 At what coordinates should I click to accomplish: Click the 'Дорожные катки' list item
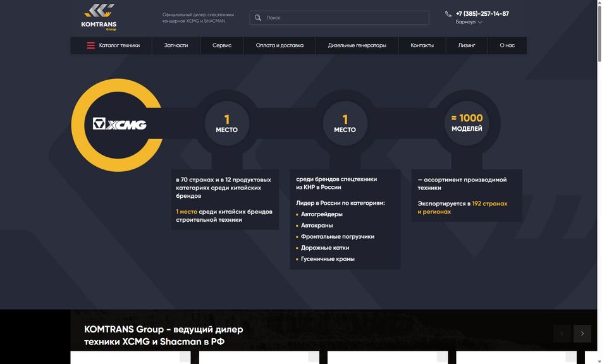(325, 247)
